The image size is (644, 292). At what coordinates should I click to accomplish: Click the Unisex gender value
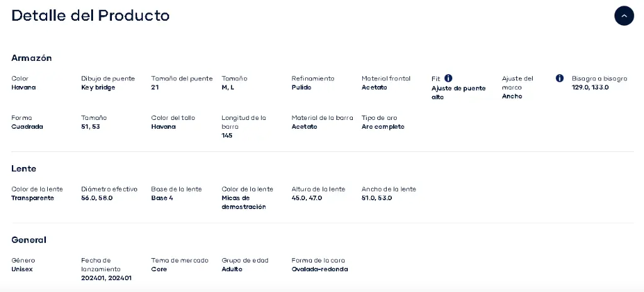22,269
